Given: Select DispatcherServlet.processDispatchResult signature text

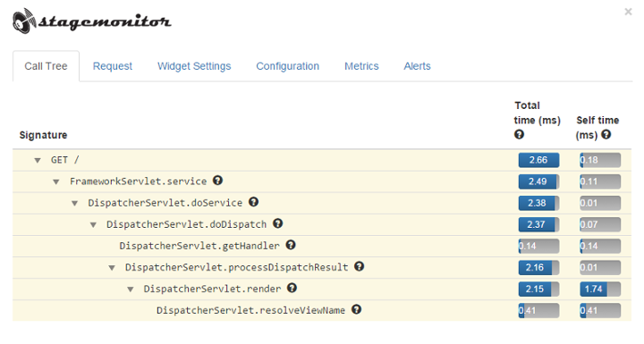Looking at the screenshot, I should (x=236, y=267).
